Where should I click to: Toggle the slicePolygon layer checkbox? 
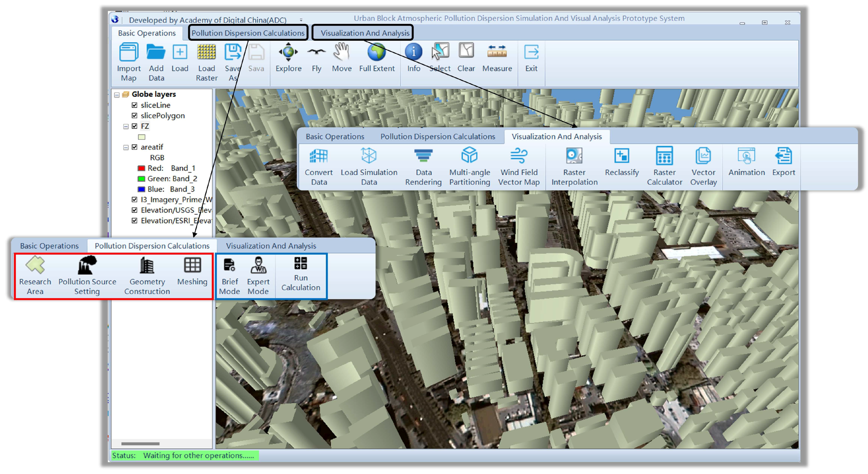[x=134, y=115]
